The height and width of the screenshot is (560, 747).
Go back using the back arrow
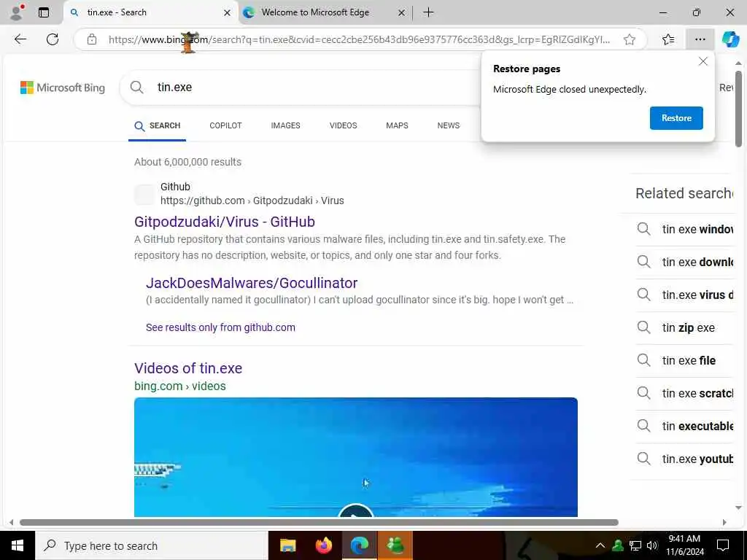20,39
